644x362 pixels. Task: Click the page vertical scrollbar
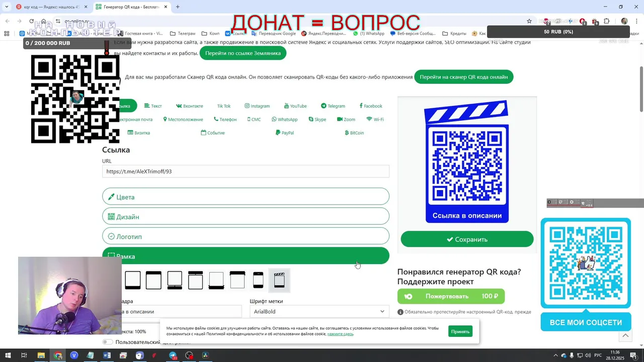pos(641,89)
